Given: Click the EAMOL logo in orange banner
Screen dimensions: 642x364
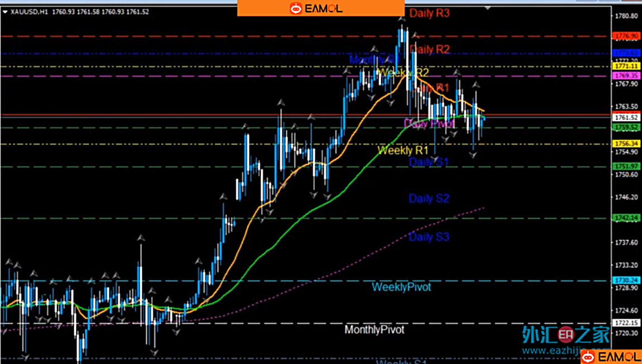Looking at the screenshot, I should 316,8.
